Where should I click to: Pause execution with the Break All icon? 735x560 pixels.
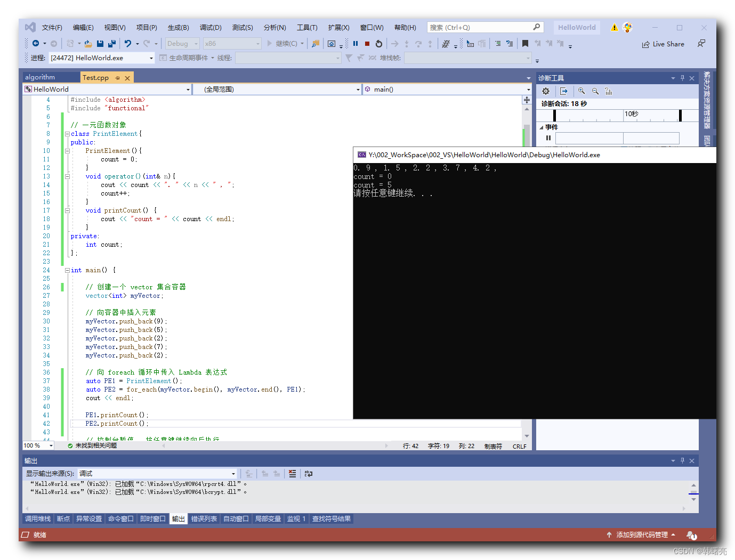(x=355, y=44)
